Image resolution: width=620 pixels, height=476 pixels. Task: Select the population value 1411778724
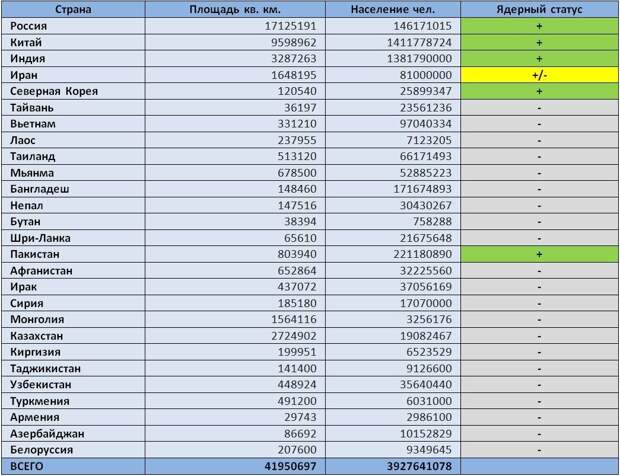tap(419, 42)
